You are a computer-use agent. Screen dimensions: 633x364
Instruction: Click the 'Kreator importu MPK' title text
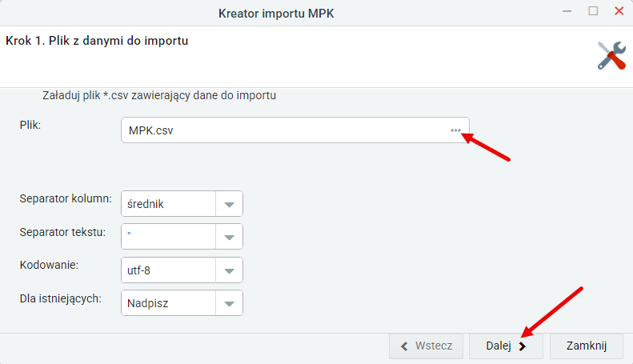pyautogui.click(x=276, y=14)
